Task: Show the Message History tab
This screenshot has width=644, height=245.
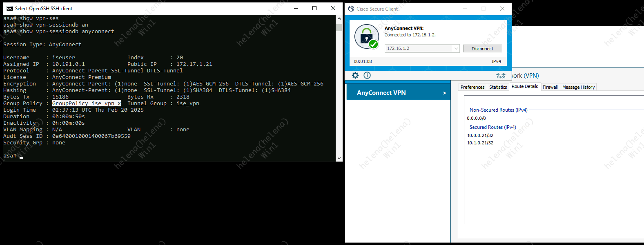Action: point(578,87)
